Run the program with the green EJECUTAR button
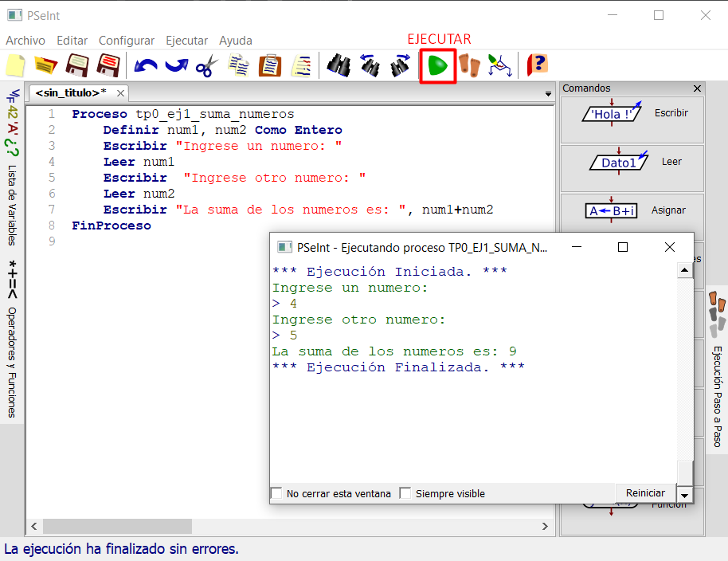 coord(437,66)
